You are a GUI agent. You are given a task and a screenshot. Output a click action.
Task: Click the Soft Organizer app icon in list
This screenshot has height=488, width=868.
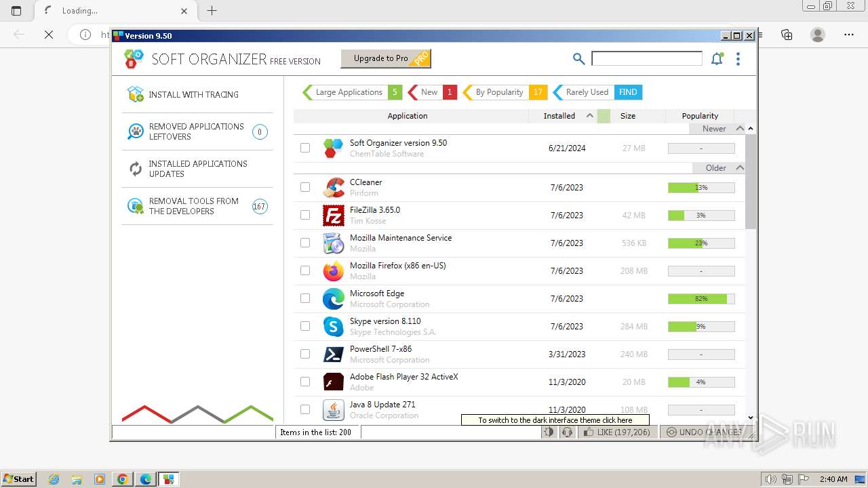333,148
